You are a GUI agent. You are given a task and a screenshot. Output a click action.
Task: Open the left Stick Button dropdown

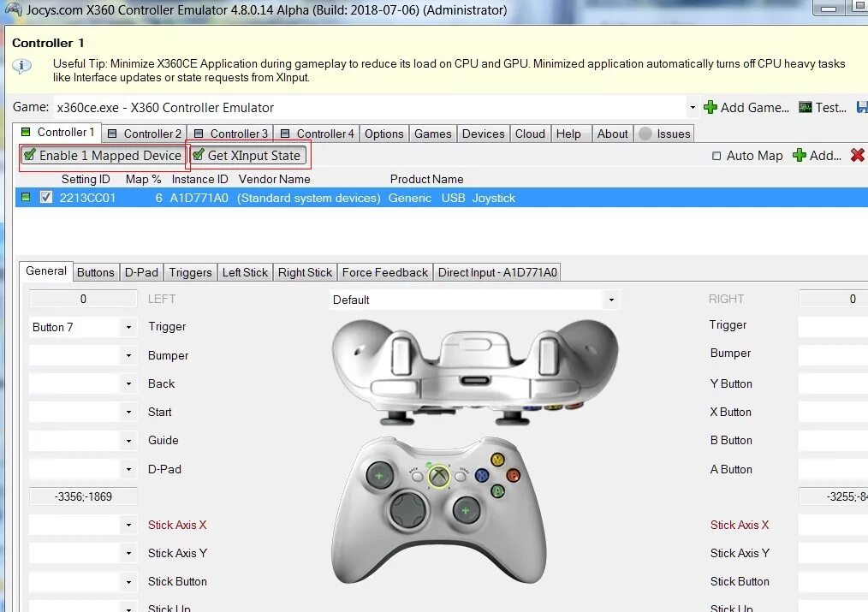point(128,581)
